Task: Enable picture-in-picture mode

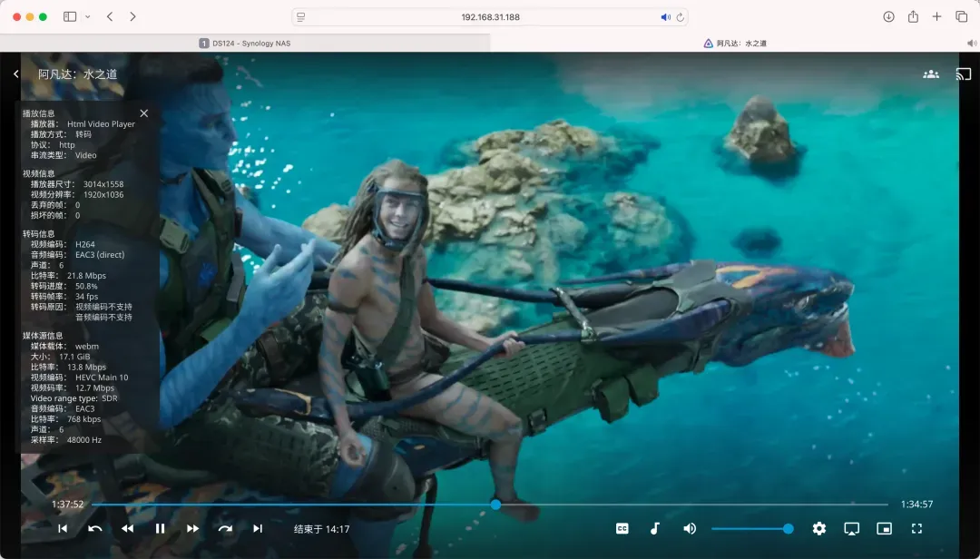Action: [x=884, y=528]
